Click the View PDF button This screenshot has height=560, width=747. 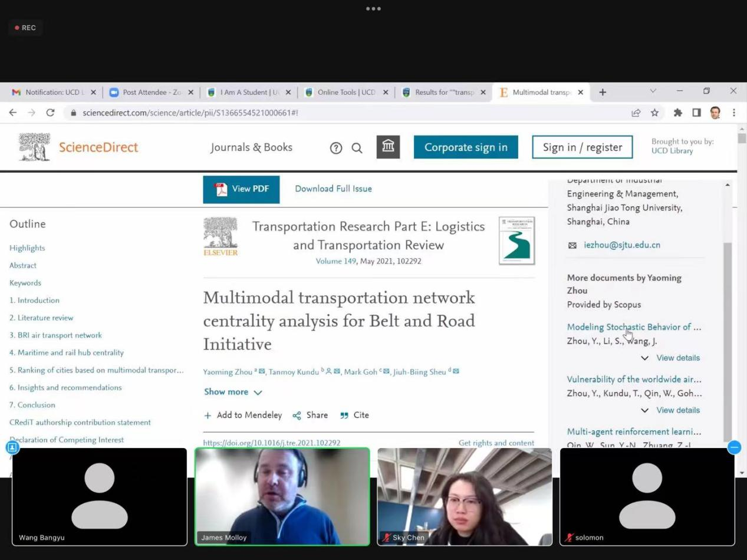click(x=241, y=189)
